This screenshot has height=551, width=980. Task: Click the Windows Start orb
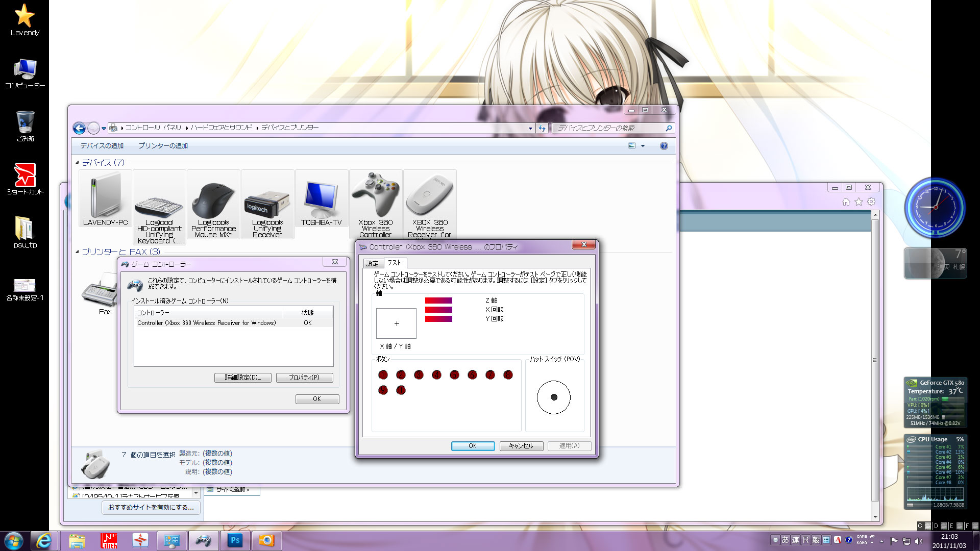14,540
